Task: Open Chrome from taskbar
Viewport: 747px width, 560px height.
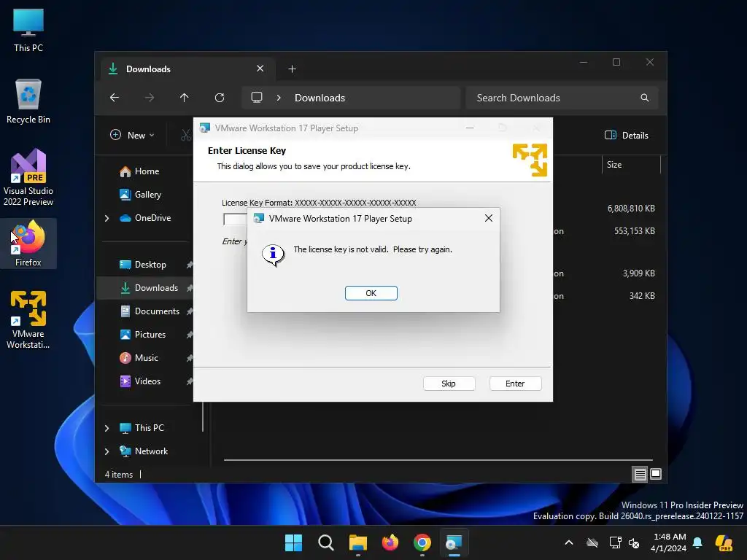Action: (422, 542)
